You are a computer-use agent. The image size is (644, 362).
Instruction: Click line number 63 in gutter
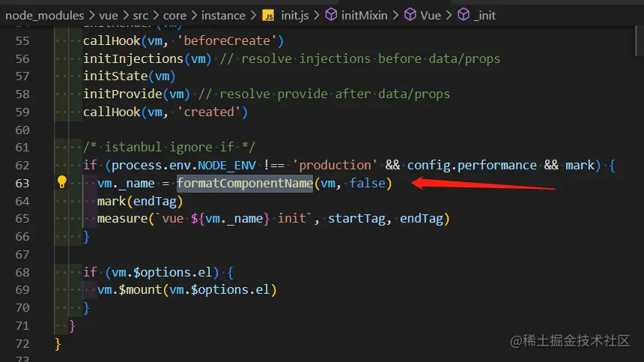pos(22,184)
